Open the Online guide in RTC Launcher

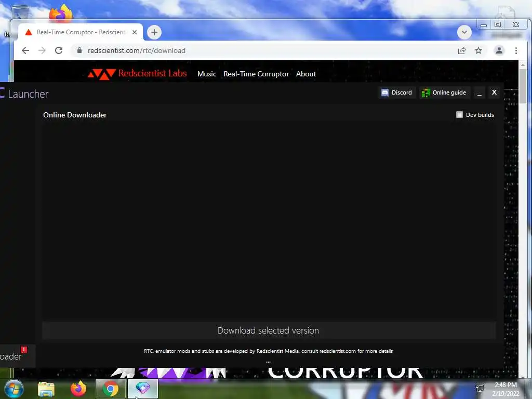[x=444, y=92]
